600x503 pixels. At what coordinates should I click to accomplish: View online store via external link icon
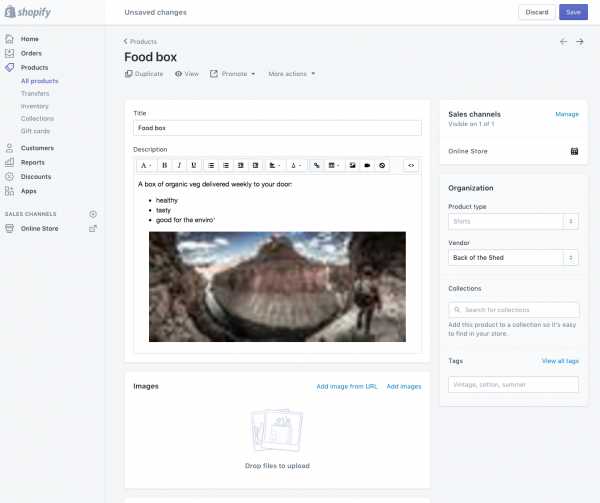[93, 229]
